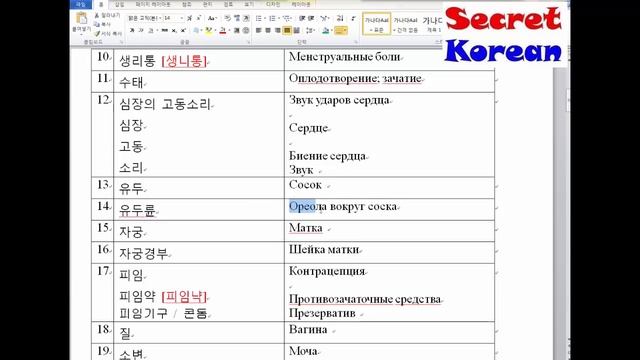Image resolution: width=640 pixels, height=360 pixels.
Task: Click the text 'Шейка матки'
Action: (x=324, y=249)
